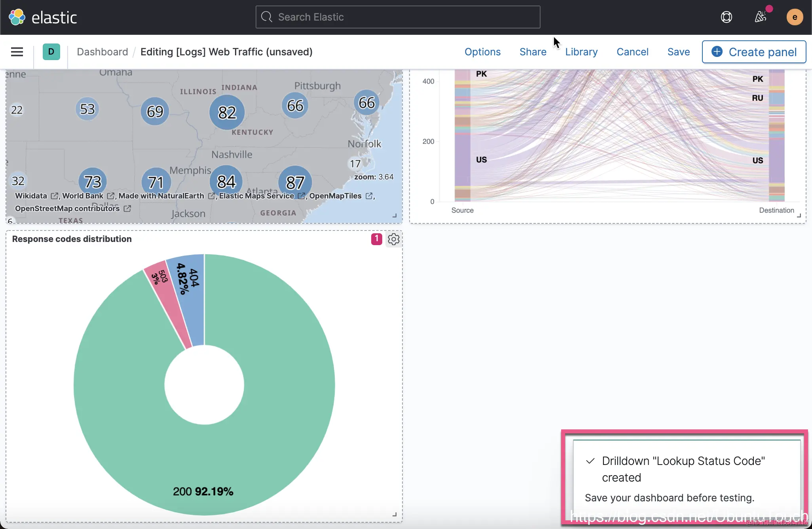Click map cluster marker showing 82
812x529 pixels.
227,113
